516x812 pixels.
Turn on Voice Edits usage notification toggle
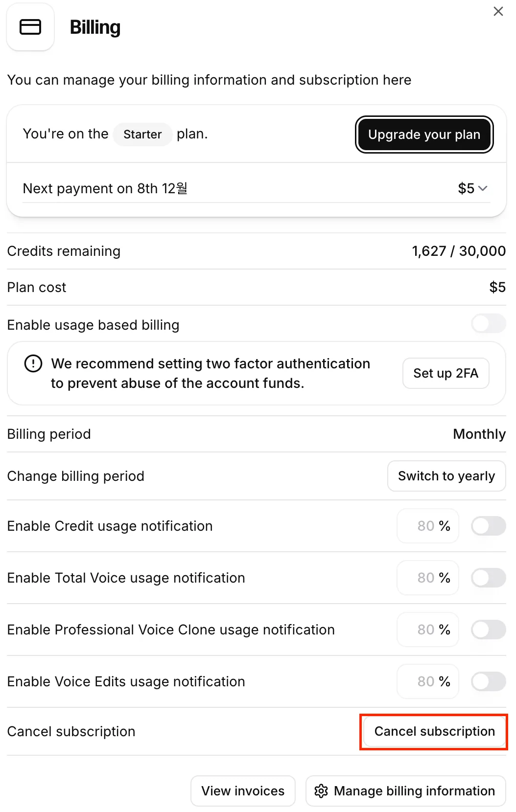pyautogui.click(x=489, y=681)
